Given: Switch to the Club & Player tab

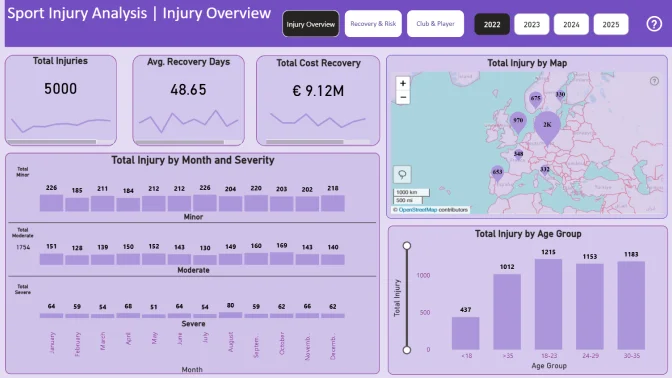Looking at the screenshot, I should (435, 24).
